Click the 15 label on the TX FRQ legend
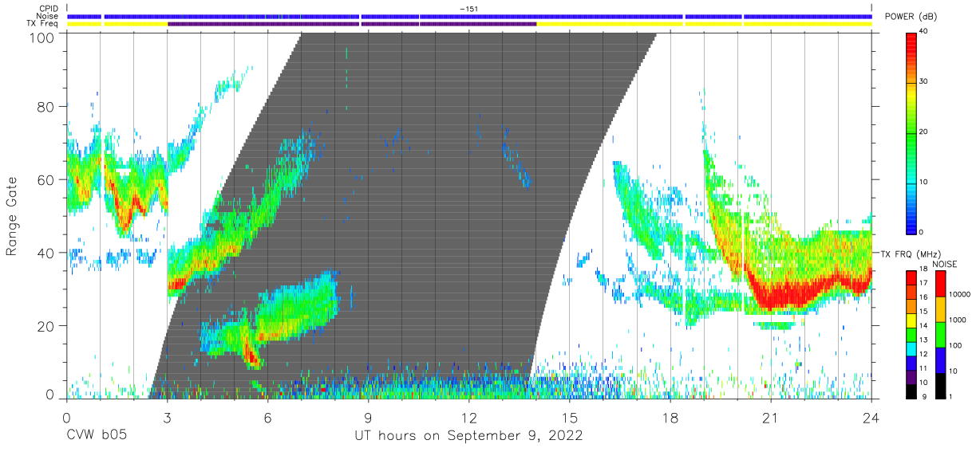The width and height of the screenshot is (980, 452). 923,311
